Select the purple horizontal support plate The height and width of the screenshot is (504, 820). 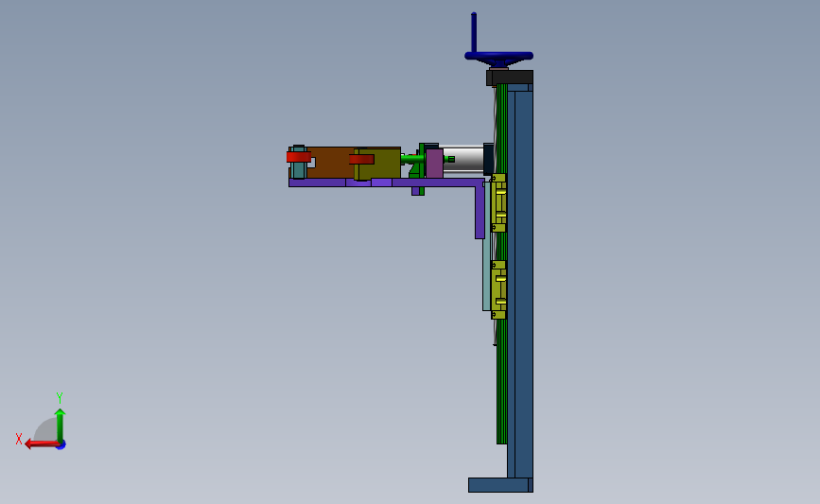pos(387,182)
